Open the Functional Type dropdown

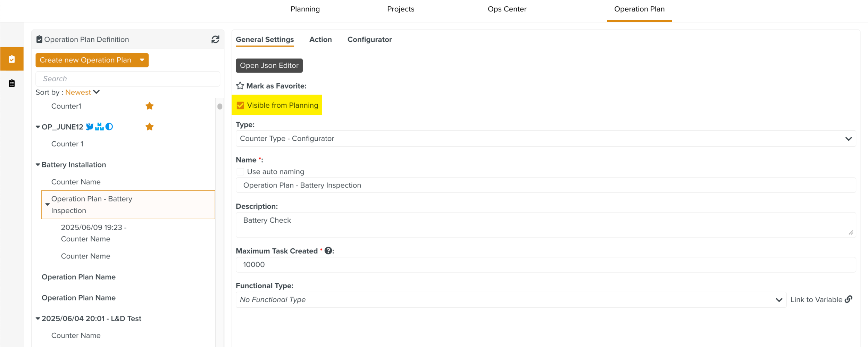(510, 300)
